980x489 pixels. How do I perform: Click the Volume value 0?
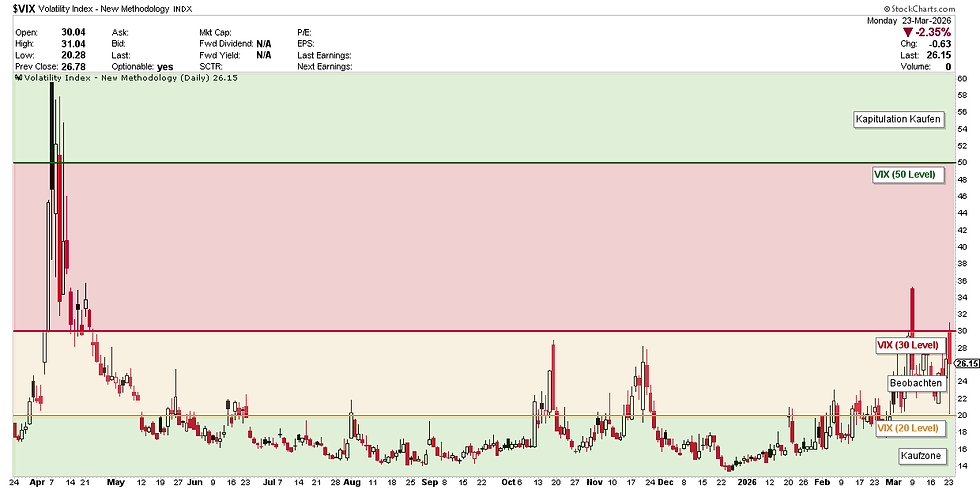tap(948, 66)
